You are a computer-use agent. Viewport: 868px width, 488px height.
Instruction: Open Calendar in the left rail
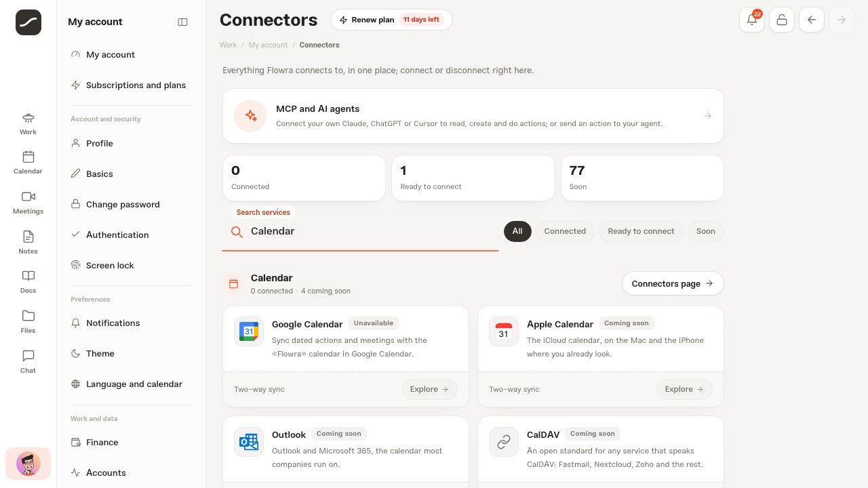pos(28,163)
